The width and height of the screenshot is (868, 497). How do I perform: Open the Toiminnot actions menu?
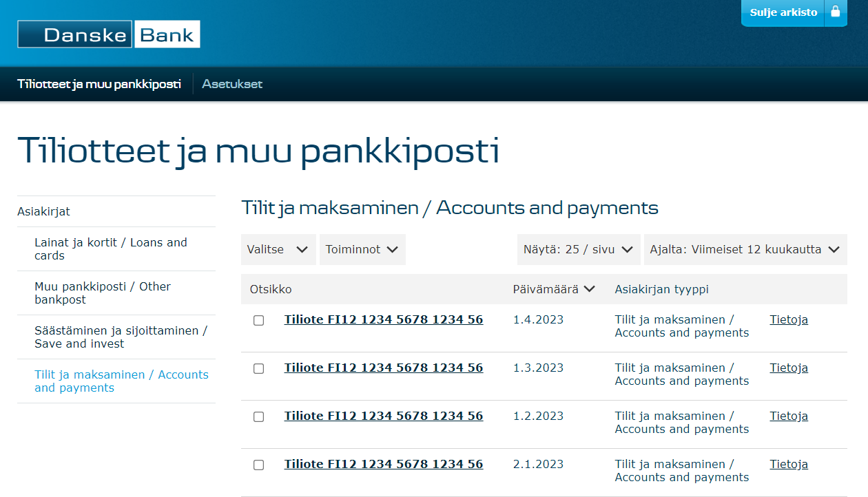(362, 249)
